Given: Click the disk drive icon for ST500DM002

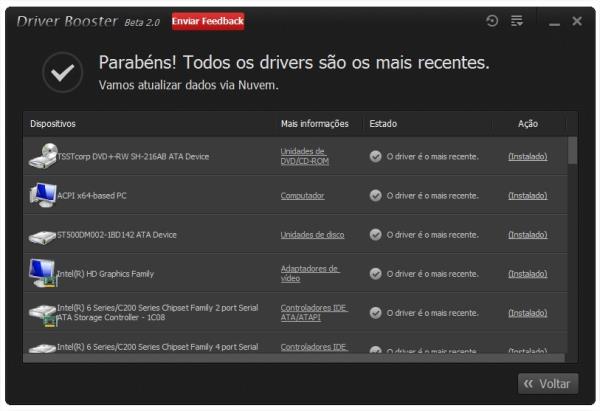Looking at the screenshot, I should pyautogui.click(x=42, y=237).
